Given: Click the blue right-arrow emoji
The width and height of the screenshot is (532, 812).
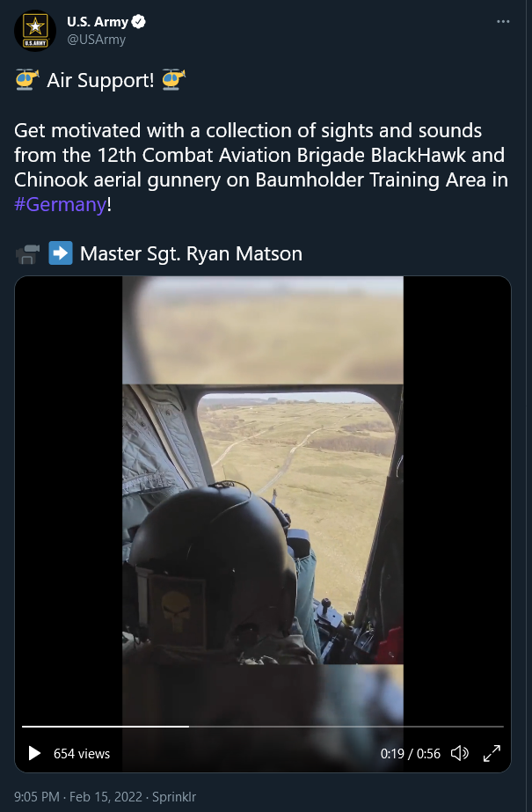Looking at the screenshot, I should [61, 253].
